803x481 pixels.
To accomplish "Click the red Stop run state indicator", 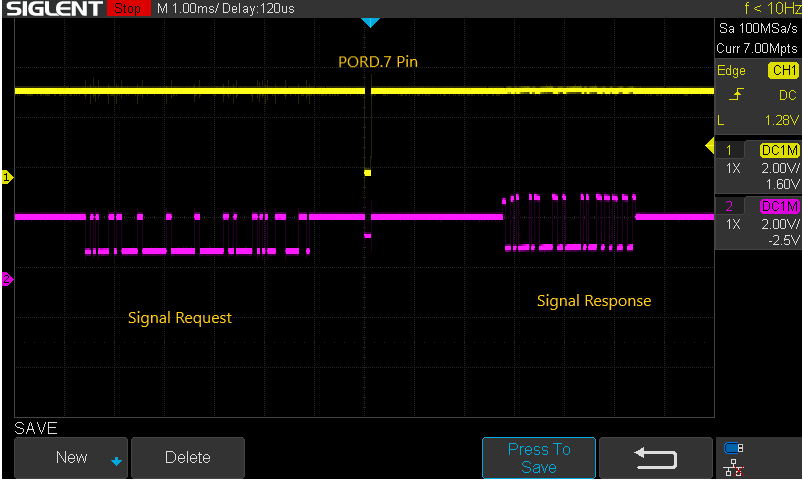I will point(128,8).
